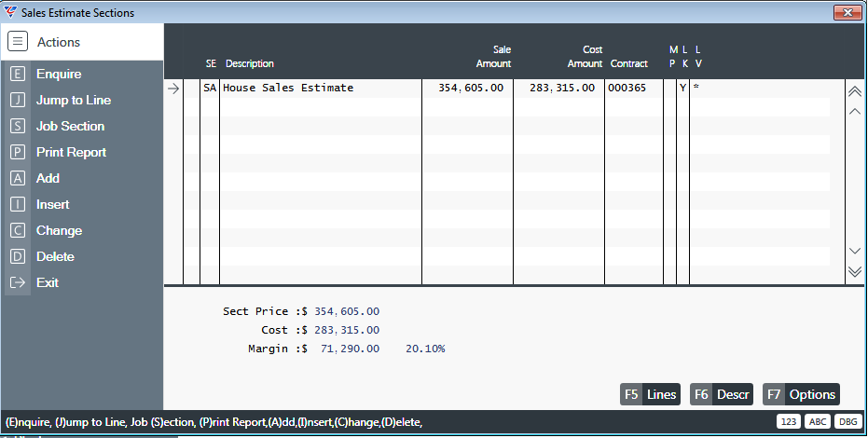Click the C key icon for Change
868x438 pixels.
(x=18, y=230)
